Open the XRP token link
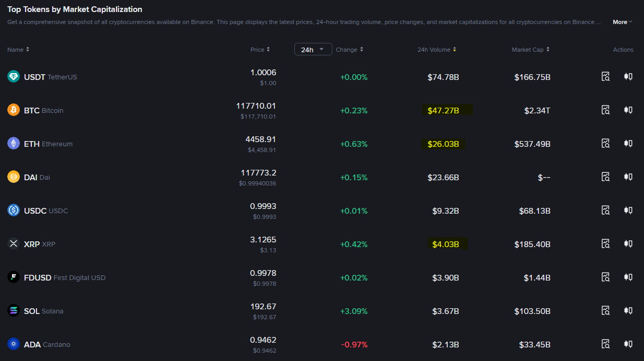This screenshot has width=644, height=361. click(40, 244)
